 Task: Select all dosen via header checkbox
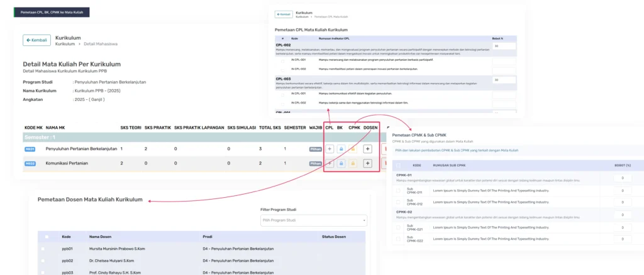pyautogui.click(x=47, y=237)
